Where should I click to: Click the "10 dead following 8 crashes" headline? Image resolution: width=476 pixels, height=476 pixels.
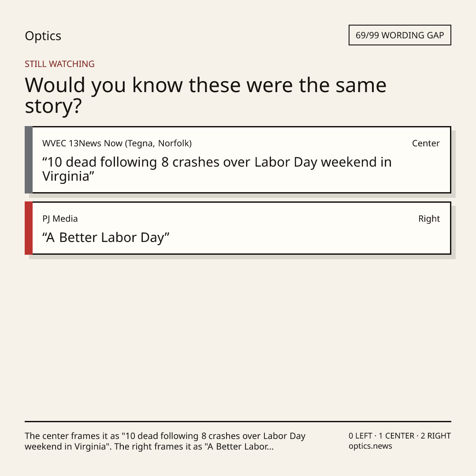pos(217,169)
